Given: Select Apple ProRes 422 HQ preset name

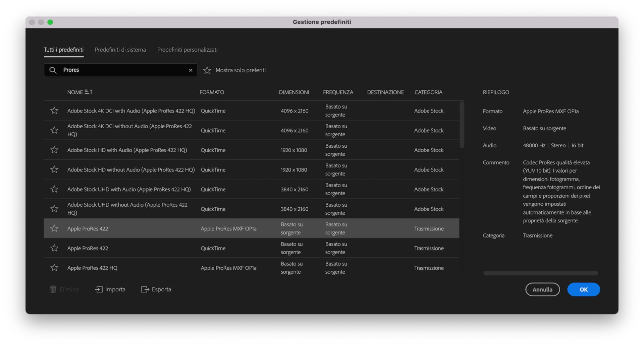Looking at the screenshot, I should (92, 268).
